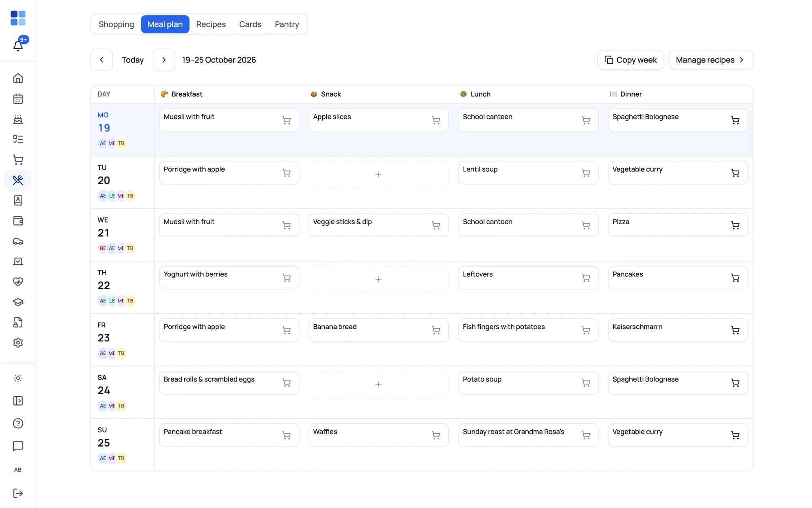Open the Lentil soup lunch card
The height and width of the screenshot is (508, 812).
coord(528,173)
